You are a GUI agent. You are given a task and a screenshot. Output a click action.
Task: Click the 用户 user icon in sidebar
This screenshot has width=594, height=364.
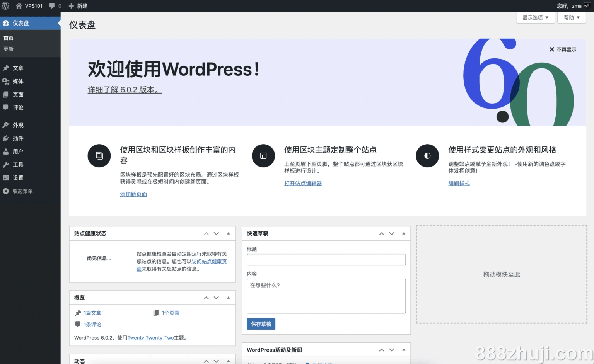point(6,151)
